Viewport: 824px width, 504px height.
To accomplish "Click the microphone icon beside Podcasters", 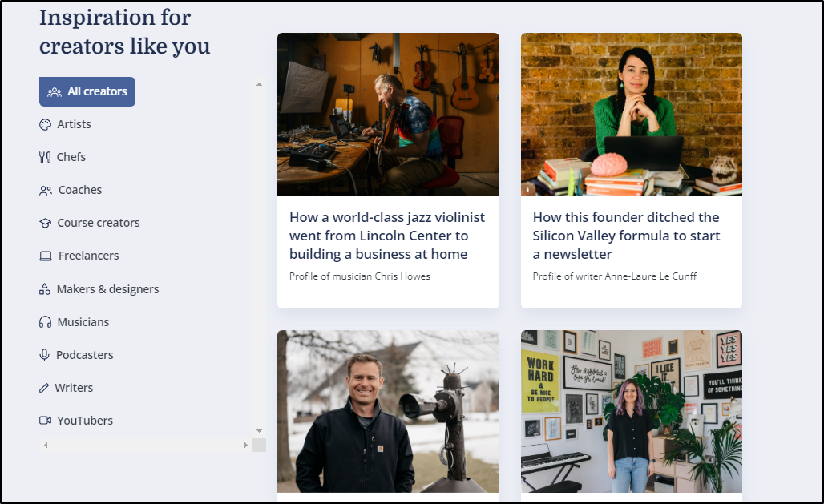I will click(45, 355).
